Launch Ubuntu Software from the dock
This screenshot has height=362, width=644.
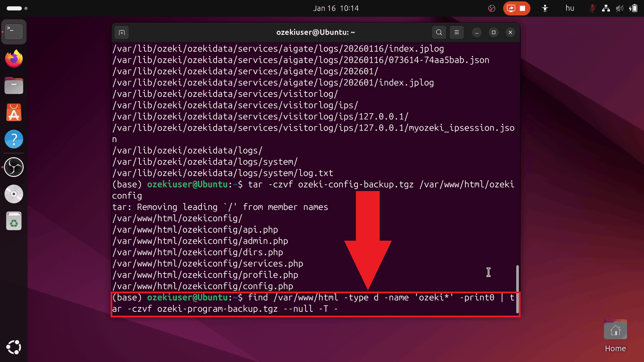click(14, 112)
